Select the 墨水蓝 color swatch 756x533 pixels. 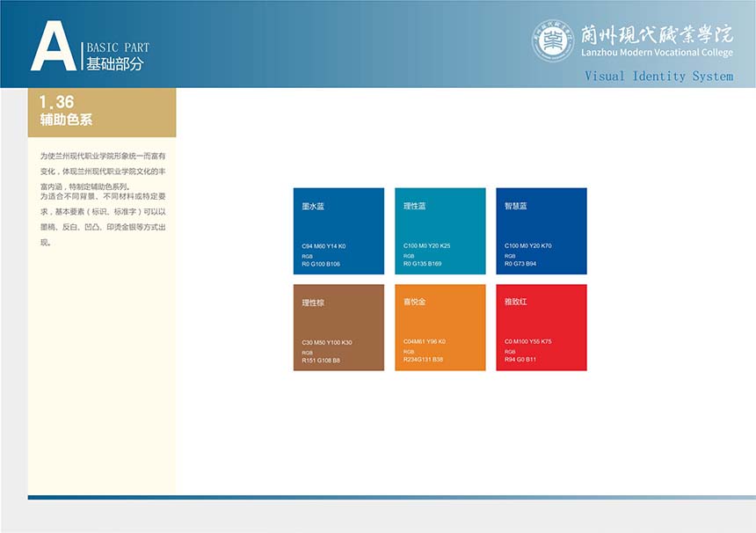[x=338, y=230]
